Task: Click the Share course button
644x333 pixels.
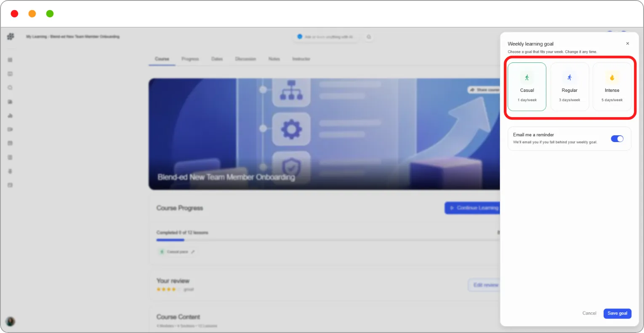Action: (x=484, y=90)
